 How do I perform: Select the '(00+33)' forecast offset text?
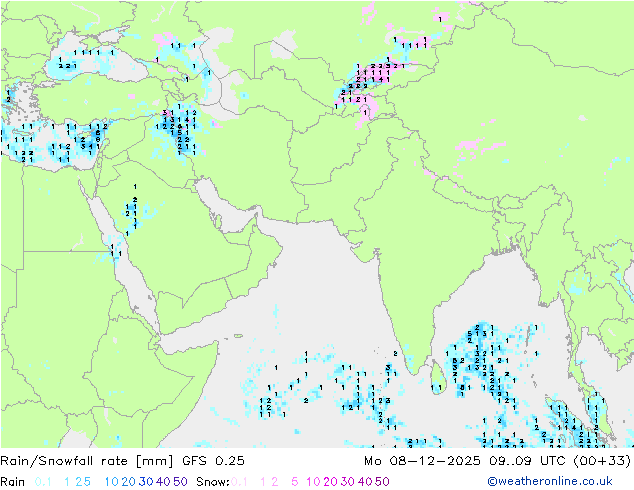pyautogui.click(x=602, y=461)
